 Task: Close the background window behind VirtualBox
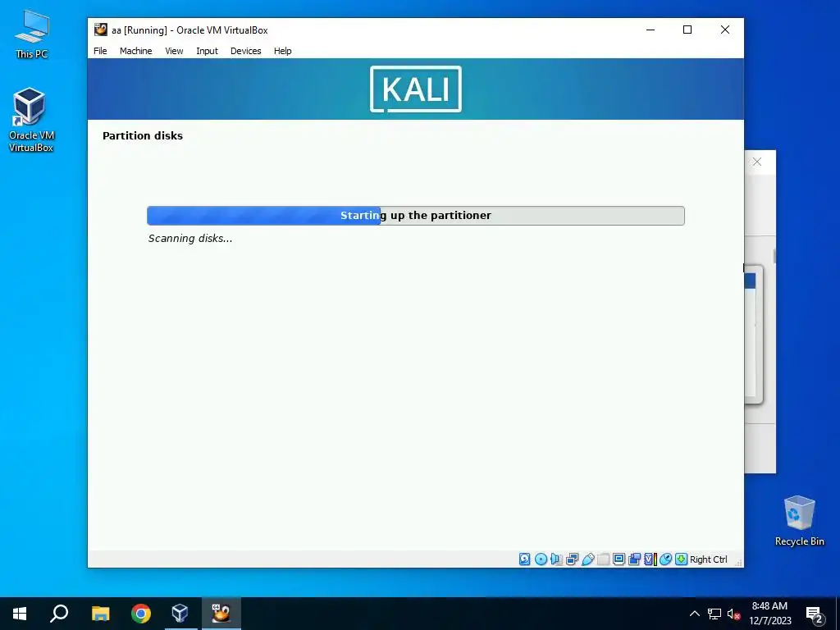(x=757, y=162)
